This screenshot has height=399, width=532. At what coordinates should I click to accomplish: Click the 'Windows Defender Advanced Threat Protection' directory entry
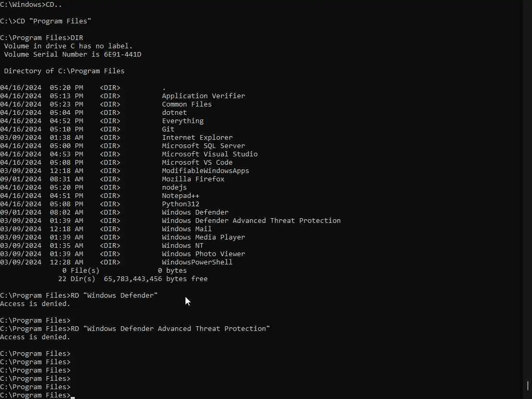[x=251, y=221]
